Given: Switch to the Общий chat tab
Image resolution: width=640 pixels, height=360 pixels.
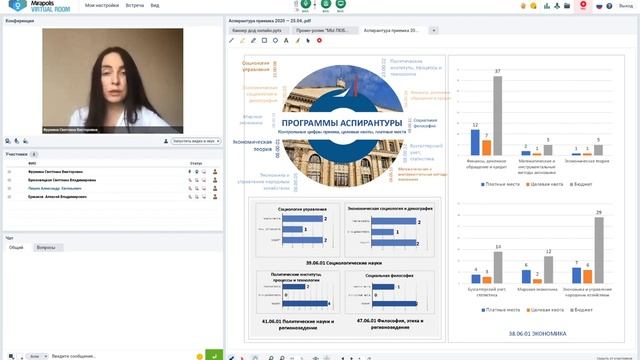Looking at the screenshot, I should (x=16, y=247).
